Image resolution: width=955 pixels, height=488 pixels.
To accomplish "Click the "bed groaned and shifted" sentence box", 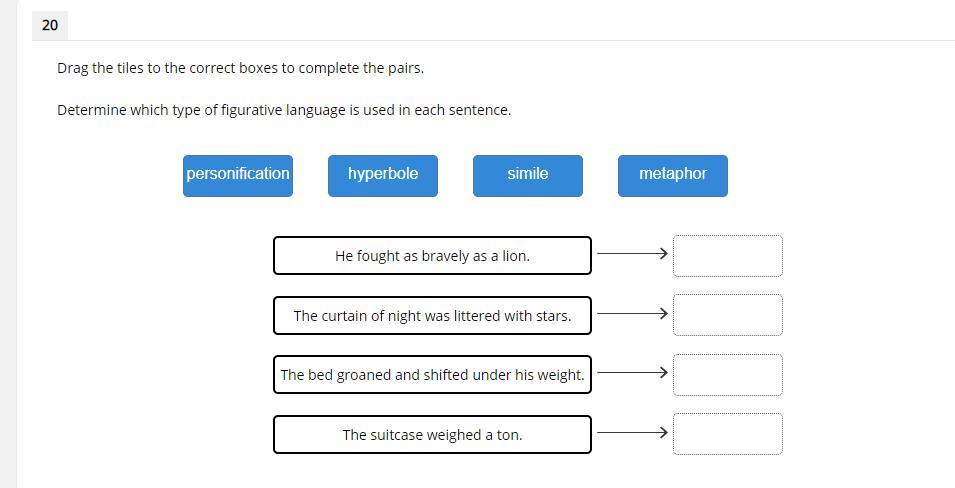I will [432, 375].
